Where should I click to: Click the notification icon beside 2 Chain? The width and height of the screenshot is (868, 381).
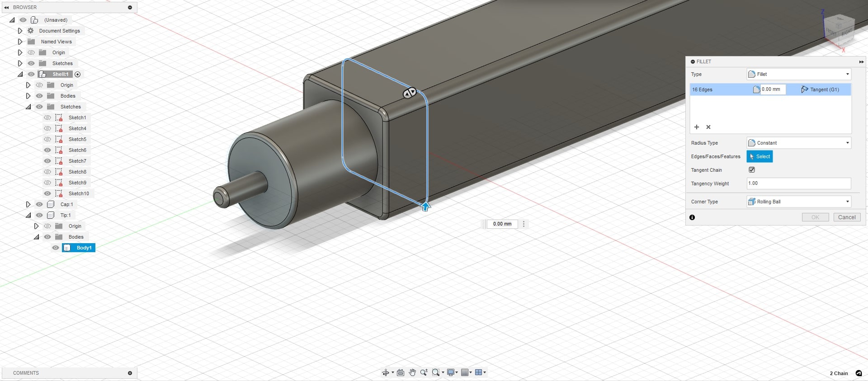859,373
